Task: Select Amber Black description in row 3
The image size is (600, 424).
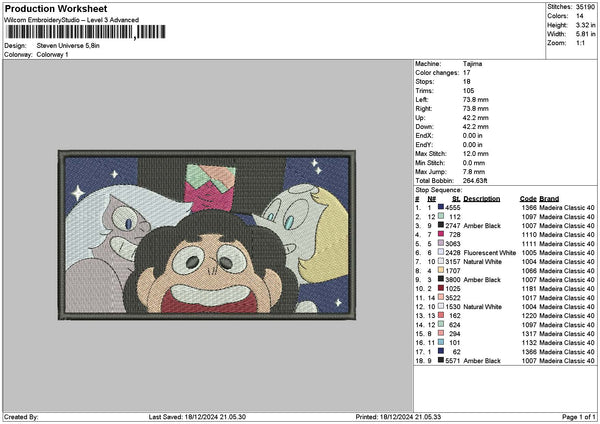Action: click(482, 225)
